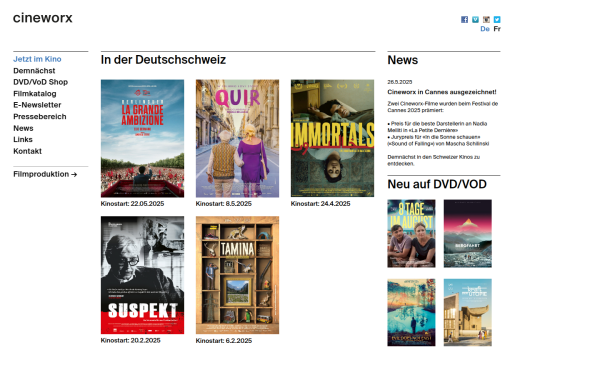Open the Tamina film poster

(x=237, y=275)
